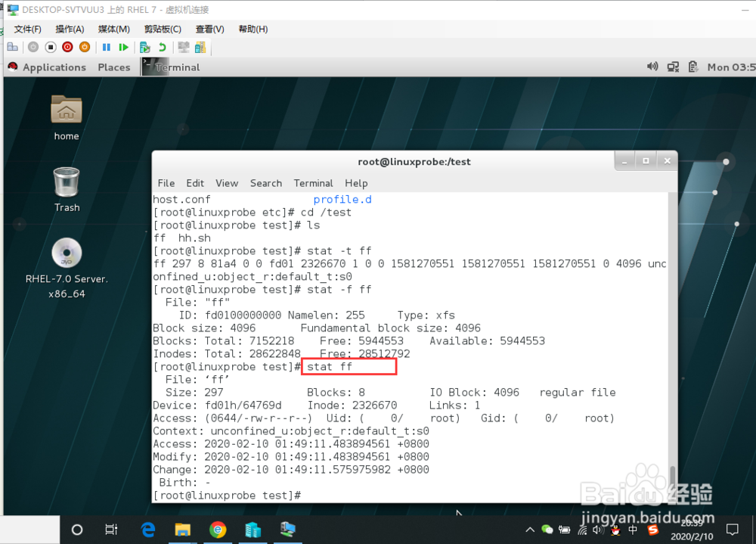Click the 中 input method indicator
The width and height of the screenshot is (756, 544).
(633, 530)
